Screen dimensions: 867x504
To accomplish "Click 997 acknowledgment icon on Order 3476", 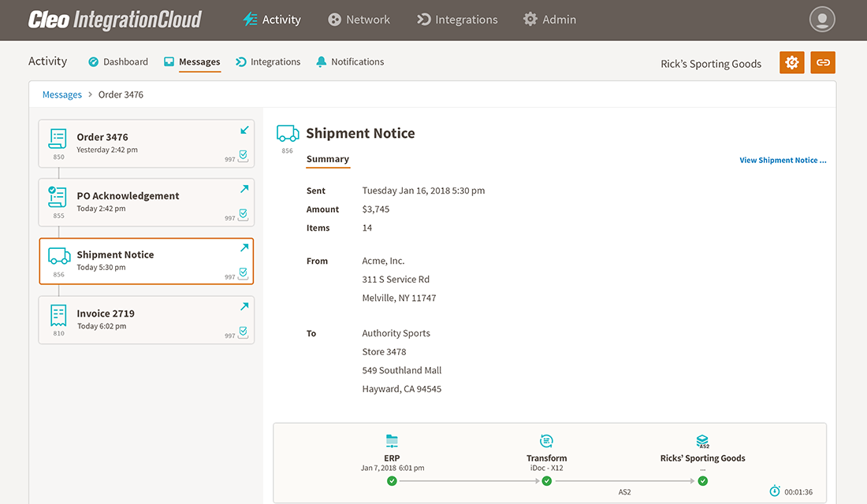I will click(x=243, y=156).
